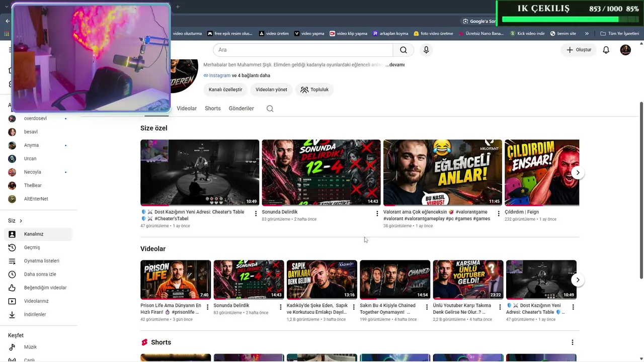644x362 pixels.
Task: Open Daha sonra izle in the sidebar
Action: (x=39, y=275)
